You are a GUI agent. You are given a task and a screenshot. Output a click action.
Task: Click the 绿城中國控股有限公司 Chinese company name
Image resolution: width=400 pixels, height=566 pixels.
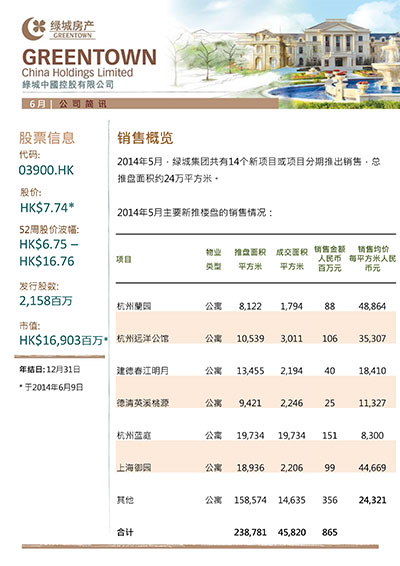click(x=68, y=85)
